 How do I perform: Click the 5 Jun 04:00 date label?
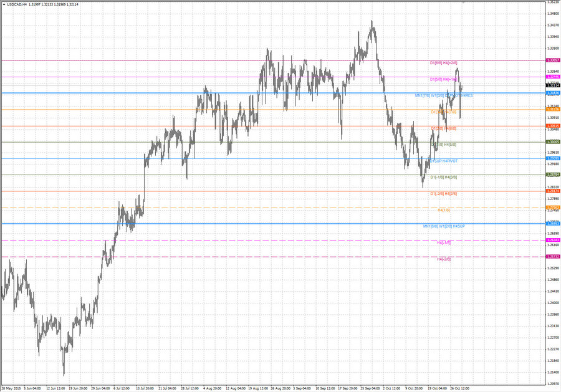click(x=32, y=388)
